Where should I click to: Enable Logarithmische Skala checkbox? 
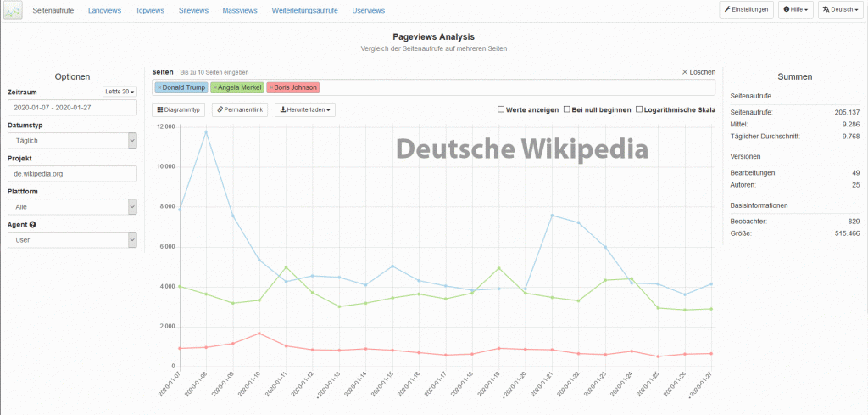[x=638, y=109]
